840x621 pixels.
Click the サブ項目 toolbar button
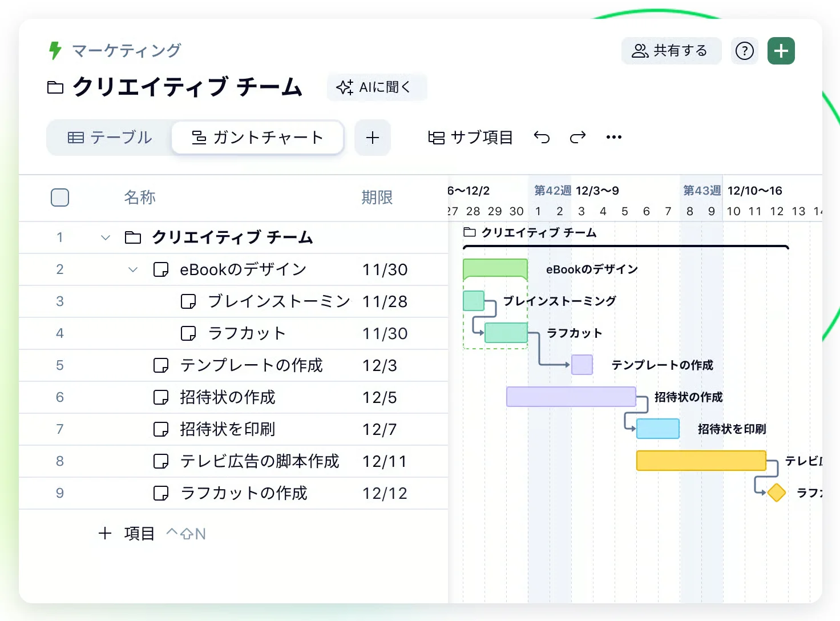[x=470, y=137]
